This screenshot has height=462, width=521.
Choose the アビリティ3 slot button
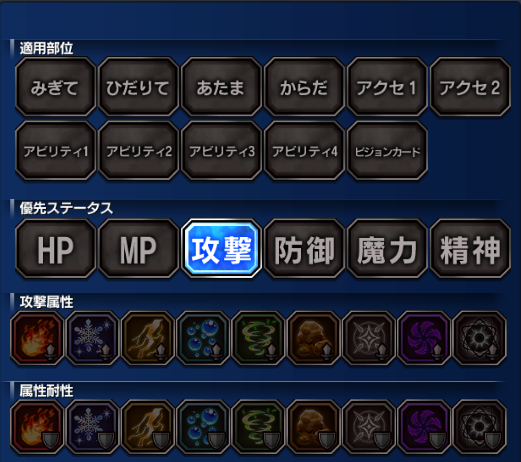tap(221, 151)
